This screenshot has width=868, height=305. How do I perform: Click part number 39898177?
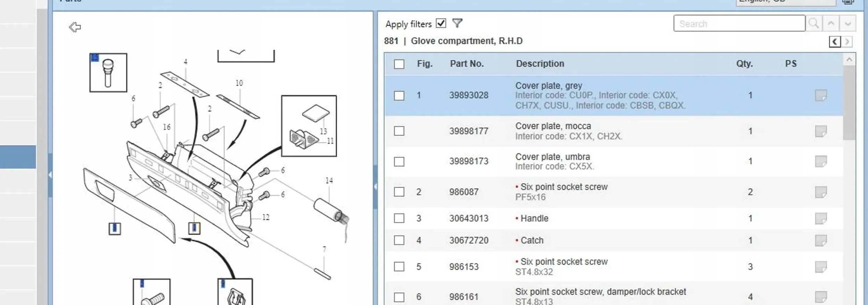[469, 131]
